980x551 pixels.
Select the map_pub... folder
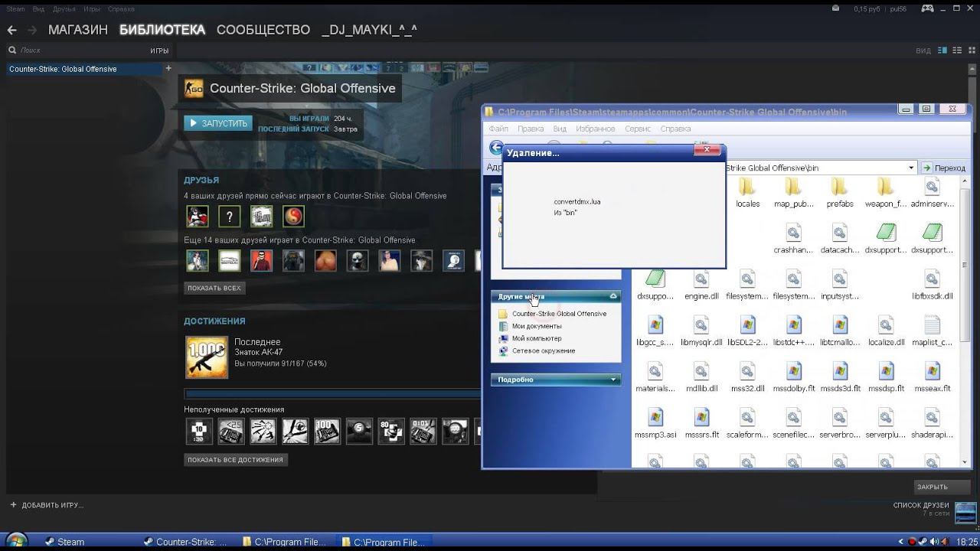[x=793, y=193]
